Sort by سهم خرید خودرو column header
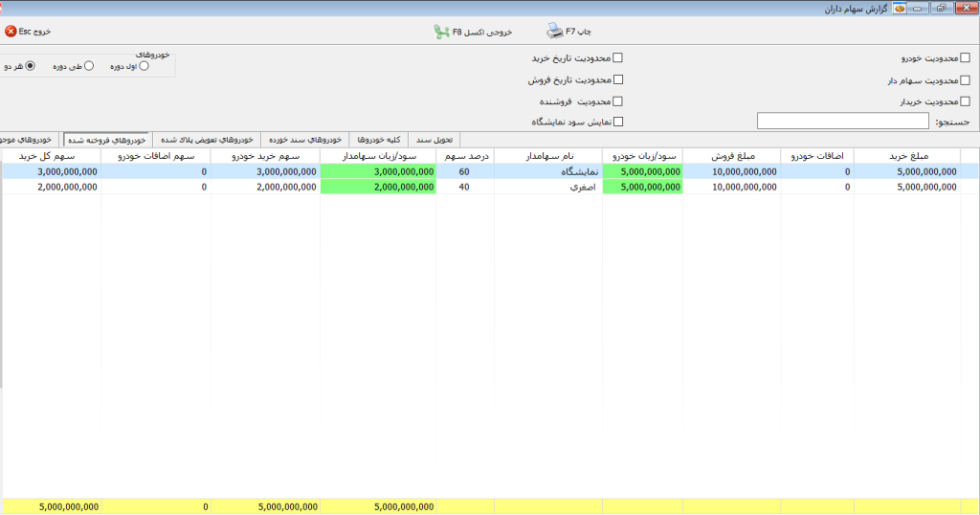980x515 pixels. [x=266, y=156]
